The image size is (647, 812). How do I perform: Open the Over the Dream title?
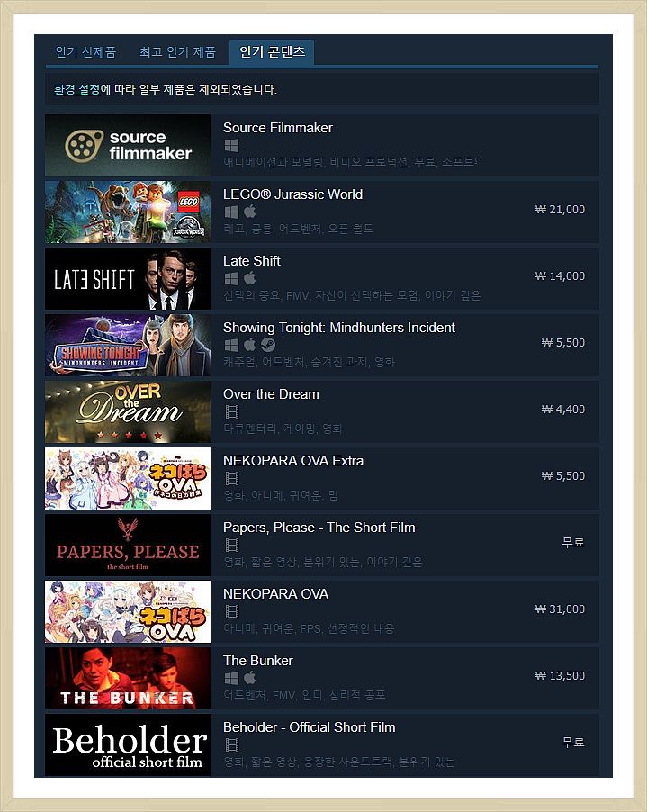coord(271,394)
